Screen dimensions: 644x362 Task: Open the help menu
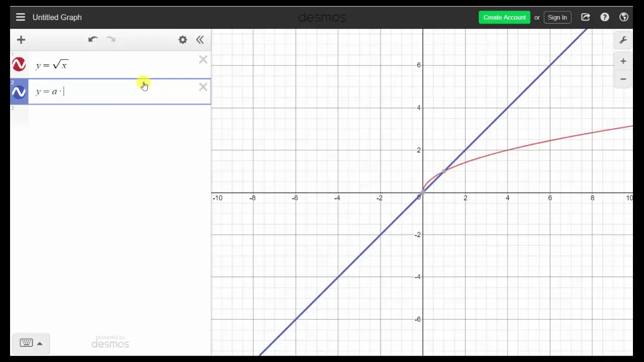[605, 17]
